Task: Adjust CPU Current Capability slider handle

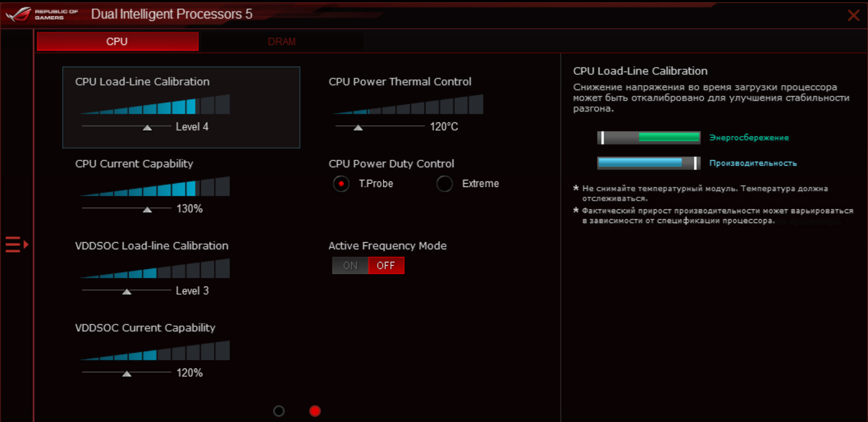Action: (147, 209)
